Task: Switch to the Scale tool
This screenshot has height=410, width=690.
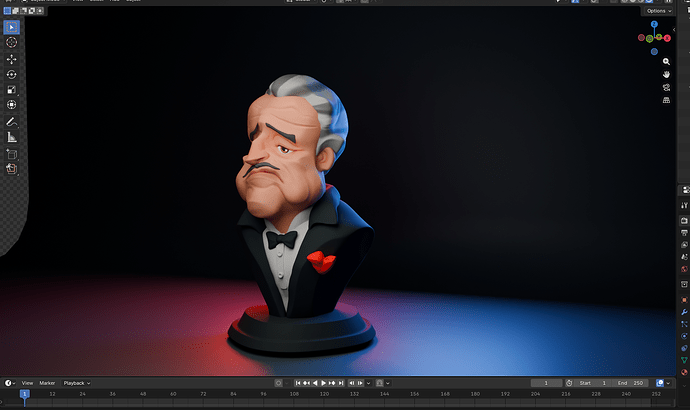Action: click(x=11, y=90)
